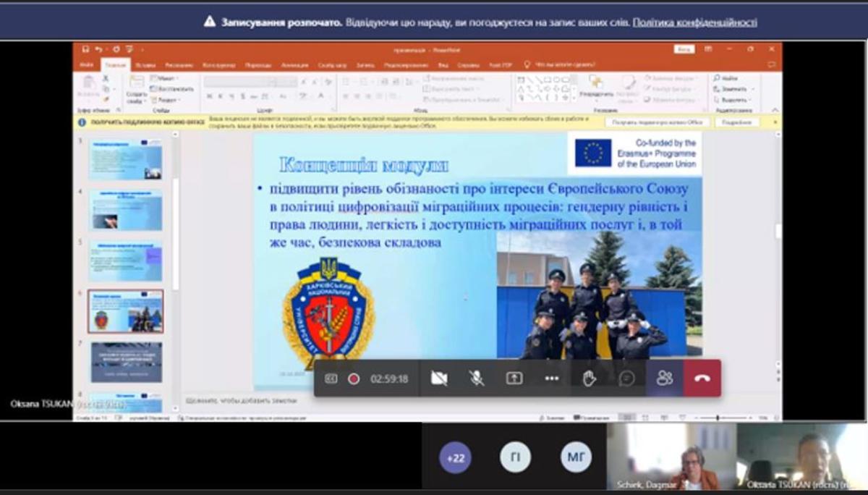Click Redo in quick access toolbar
868x495 pixels.
(x=116, y=49)
